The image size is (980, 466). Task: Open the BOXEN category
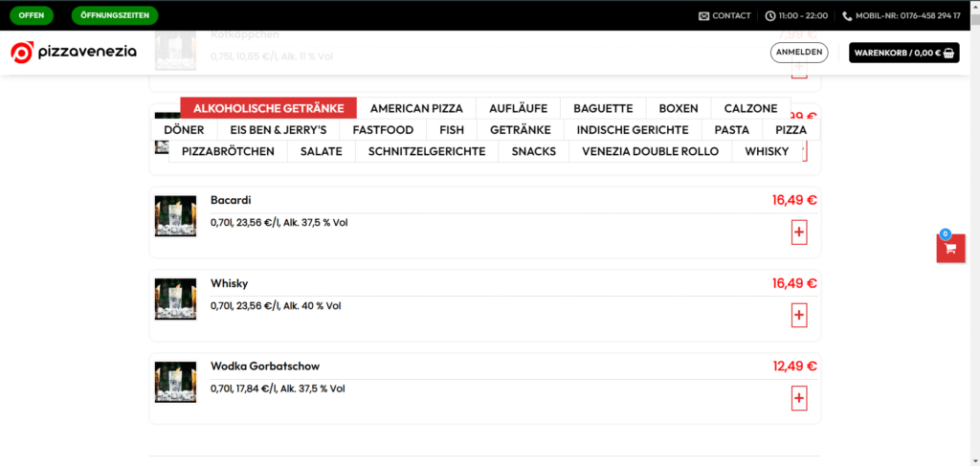679,108
